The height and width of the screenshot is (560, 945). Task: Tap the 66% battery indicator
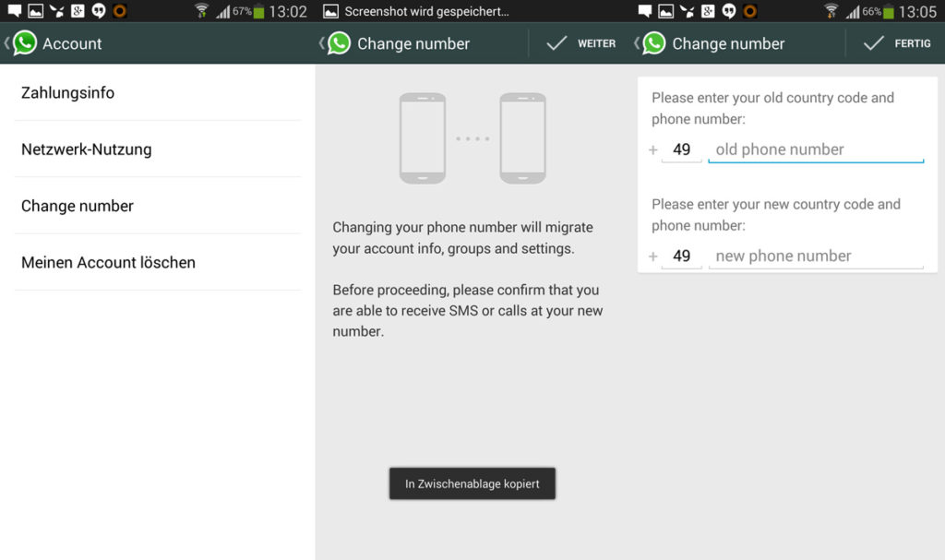[x=879, y=11]
